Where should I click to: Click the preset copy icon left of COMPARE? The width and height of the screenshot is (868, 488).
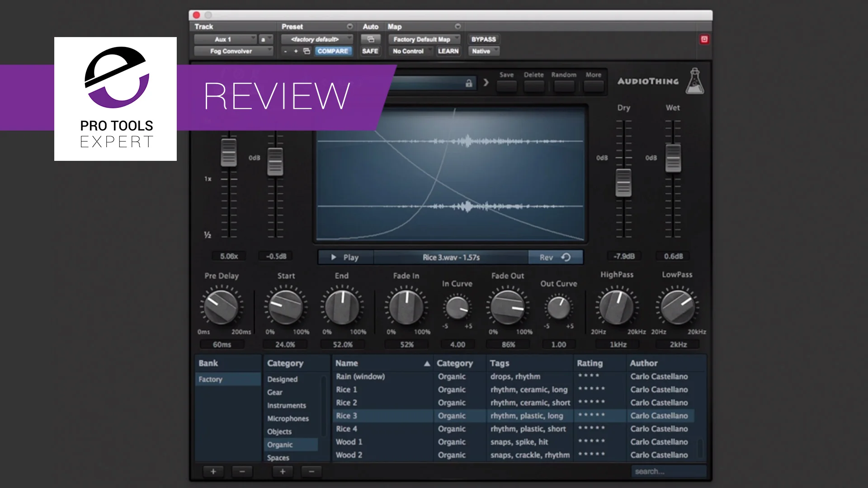pos(306,51)
